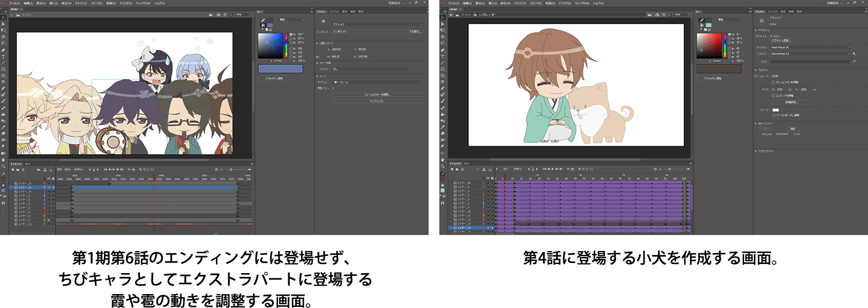Click フレームピッカーを使用 button in left window
The width and height of the screenshot is (868, 308).
[x=377, y=95]
